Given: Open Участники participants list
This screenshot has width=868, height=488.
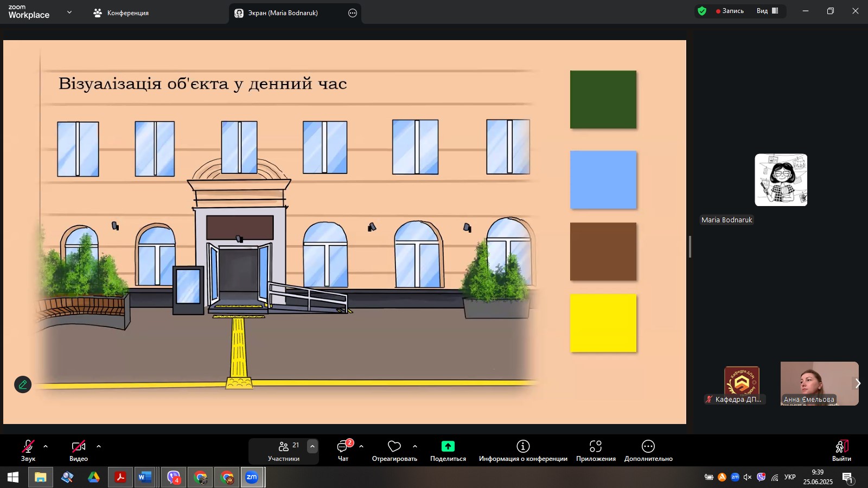Looking at the screenshot, I should 284,451.
